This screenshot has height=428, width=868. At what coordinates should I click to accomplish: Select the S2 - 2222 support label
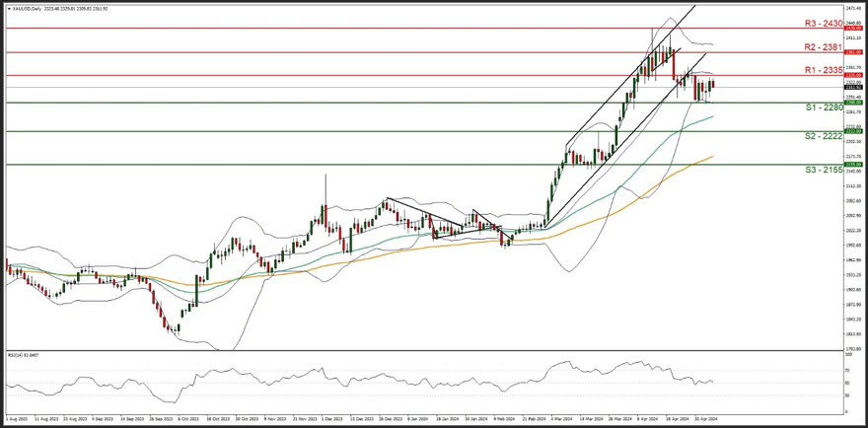824,136
